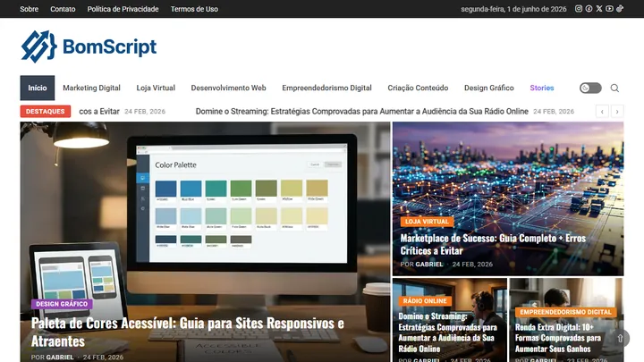The image size is (644, 362).
Task: Open article Paleta de Cores Acessível
Action: click(x=187, y=332)
